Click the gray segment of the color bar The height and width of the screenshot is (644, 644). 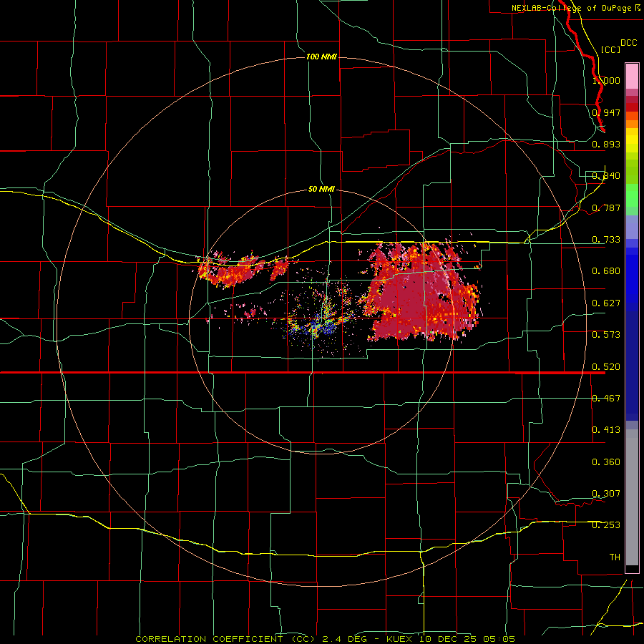pyautogui.click(x=632, y=497)
